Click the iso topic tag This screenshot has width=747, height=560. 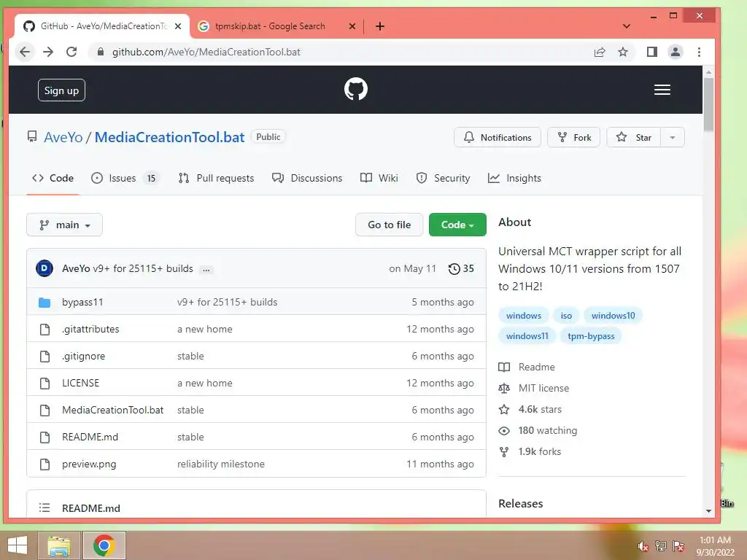[566, 316]
